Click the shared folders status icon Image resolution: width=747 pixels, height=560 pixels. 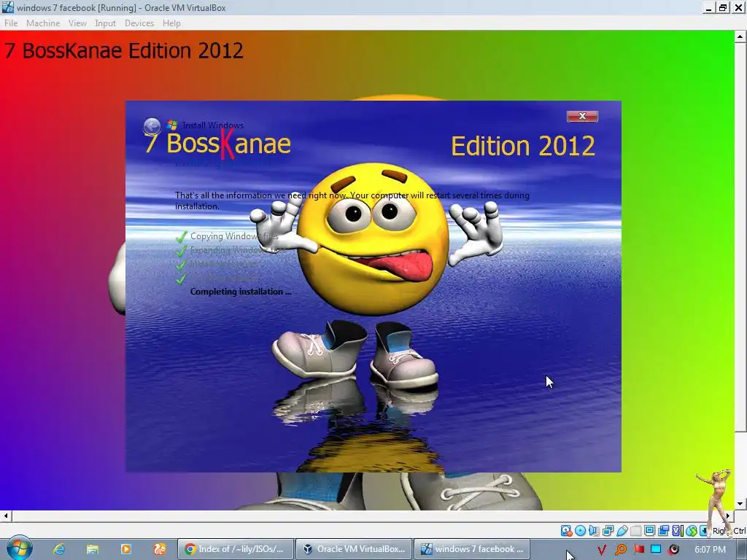click(636, 531)
